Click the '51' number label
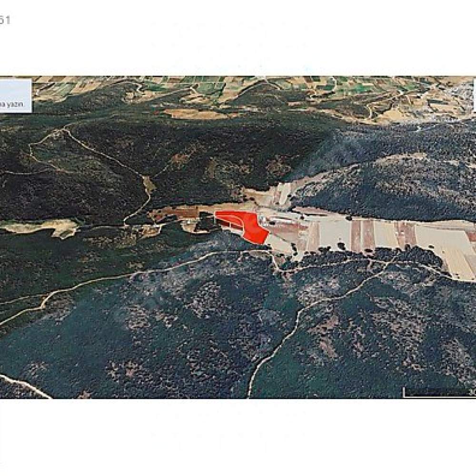Screen dimensions: 476x476 [5, 20]
